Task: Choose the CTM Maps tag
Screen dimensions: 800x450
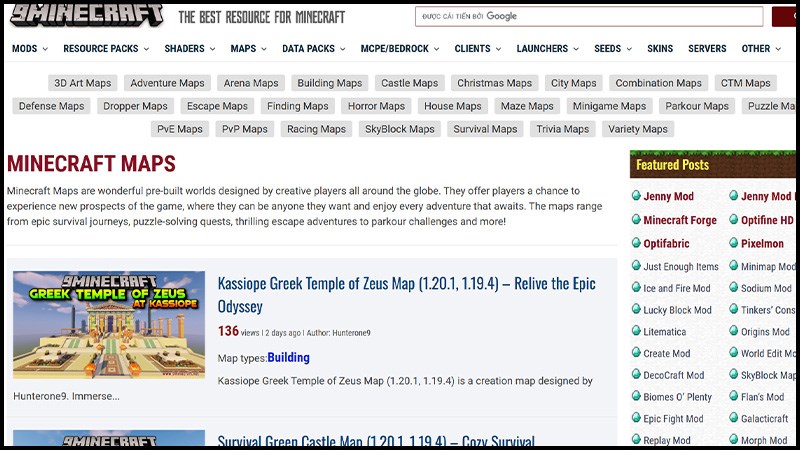Action: [x=745, y=83]
